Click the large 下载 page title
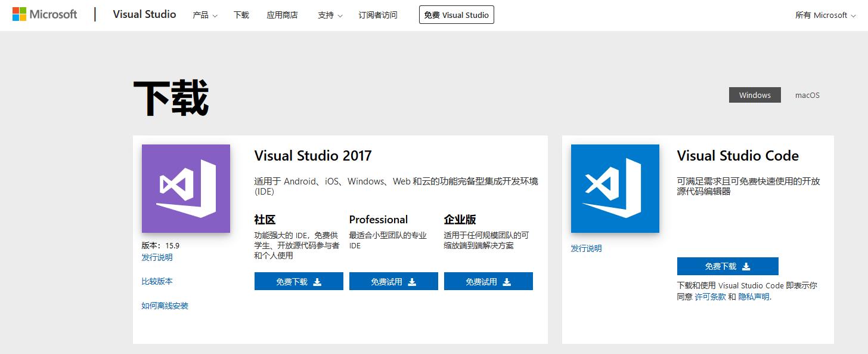Viewport: 868px width, 354px height. pyautogui.click(x=170, y=98)
